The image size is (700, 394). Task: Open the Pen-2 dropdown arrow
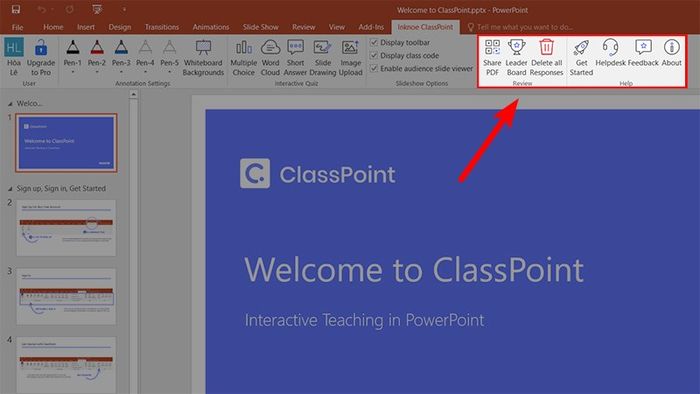tap(97, 72)
